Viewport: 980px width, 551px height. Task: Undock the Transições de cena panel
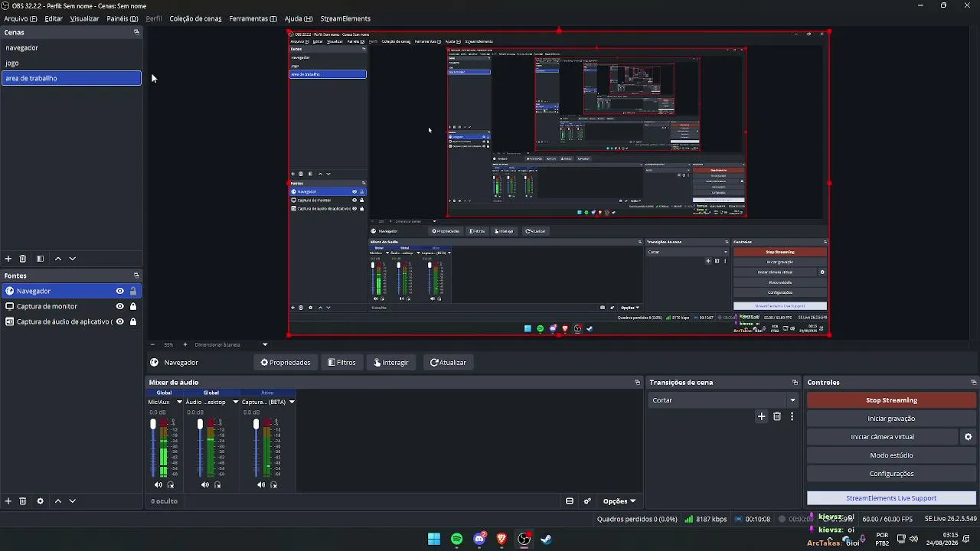(795, 383)
